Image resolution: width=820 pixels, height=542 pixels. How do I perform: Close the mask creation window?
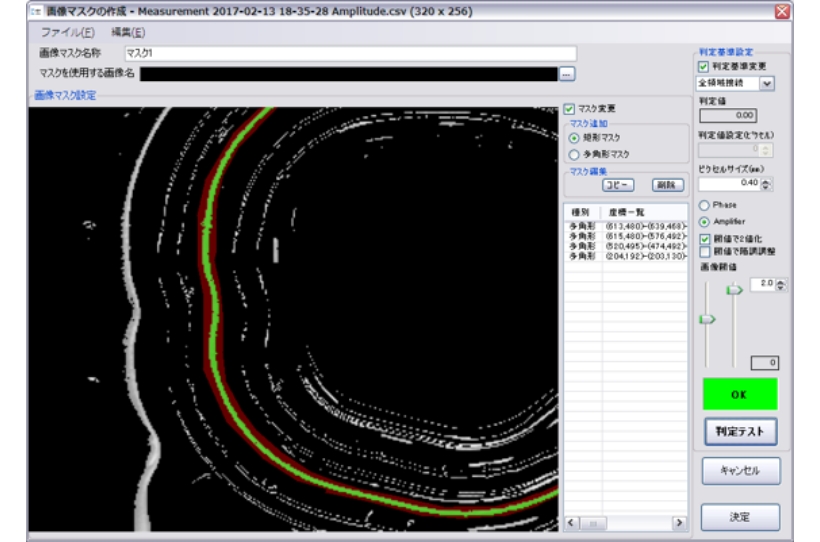click(x=782, y=11)
